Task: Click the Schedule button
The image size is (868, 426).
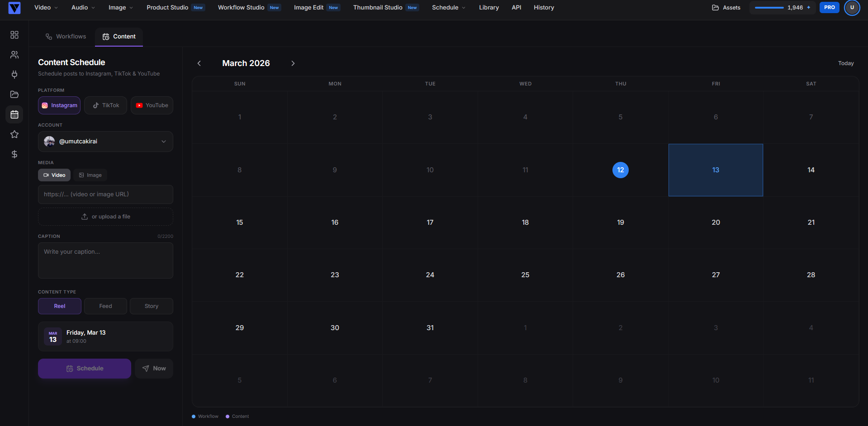Action: (x=85, y=369)
